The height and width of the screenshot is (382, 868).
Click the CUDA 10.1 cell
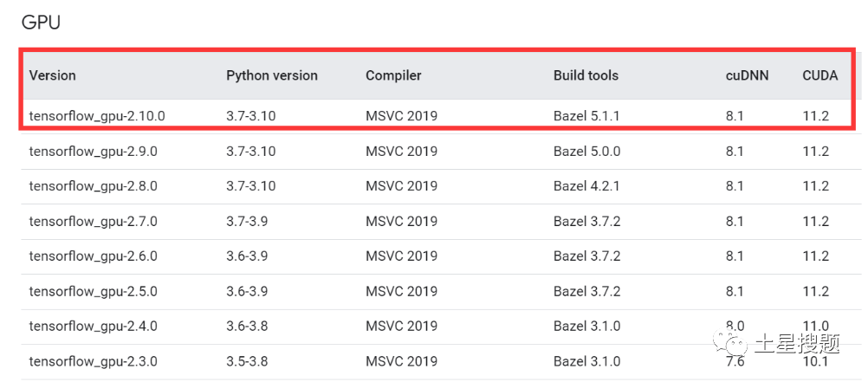pyautogui.click(x=815, y=361)
